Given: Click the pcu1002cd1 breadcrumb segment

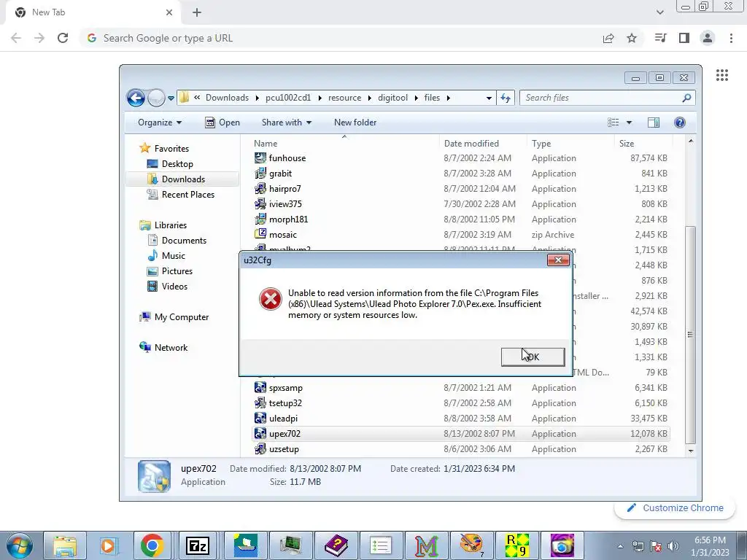Looking at the screenshot, I should [287, 98].
